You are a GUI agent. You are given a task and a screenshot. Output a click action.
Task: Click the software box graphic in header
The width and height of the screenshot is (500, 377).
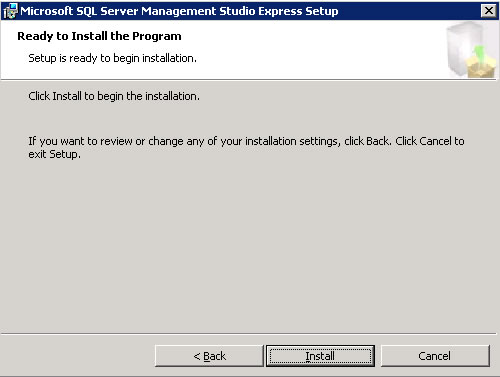coord(471,49)
